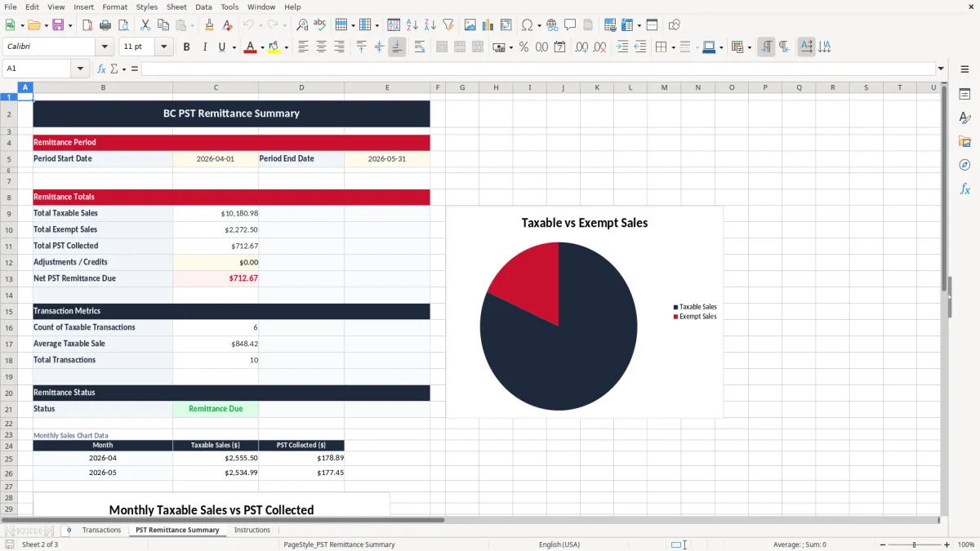The width and height of the screenshot is (980, 551).
Task: Toggle Left-To-Right text direction
Action: (x=766, y=47)
